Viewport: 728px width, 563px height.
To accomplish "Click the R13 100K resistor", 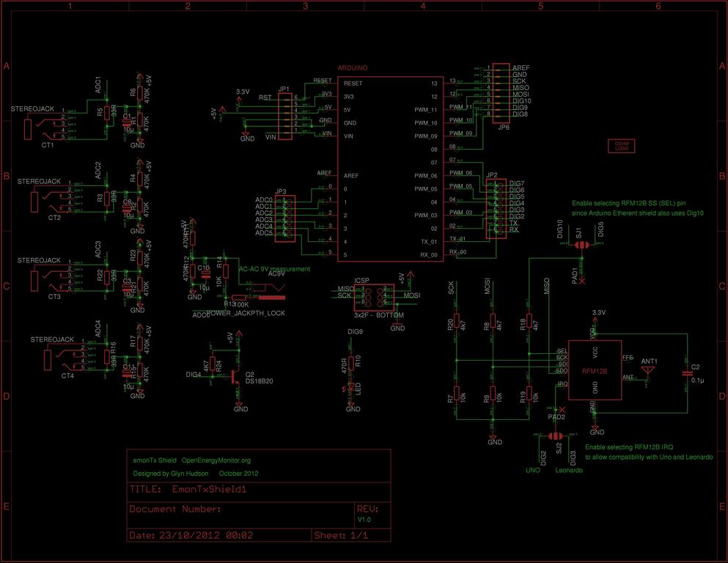I will tap(239, 298).
